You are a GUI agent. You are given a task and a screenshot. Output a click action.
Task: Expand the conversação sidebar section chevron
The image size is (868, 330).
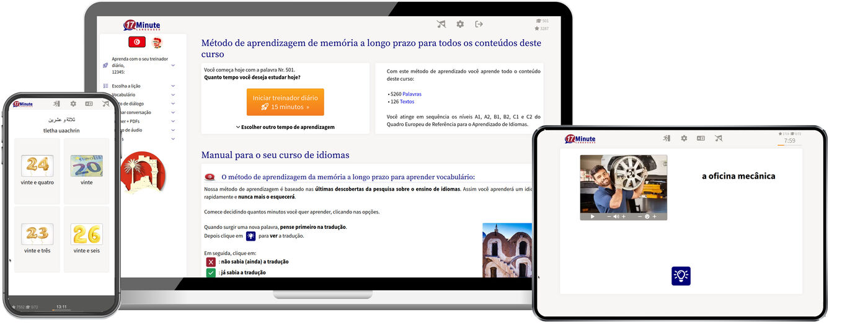173,112
